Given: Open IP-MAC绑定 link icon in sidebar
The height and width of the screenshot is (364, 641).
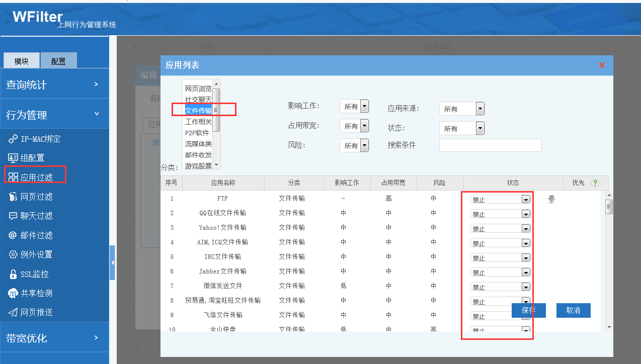Looking at the screenshot, I should [13, 139].
